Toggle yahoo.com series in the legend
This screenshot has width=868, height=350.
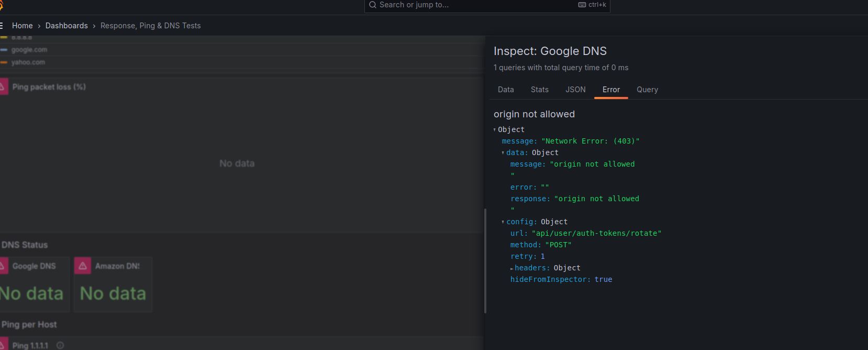point(28,62)
